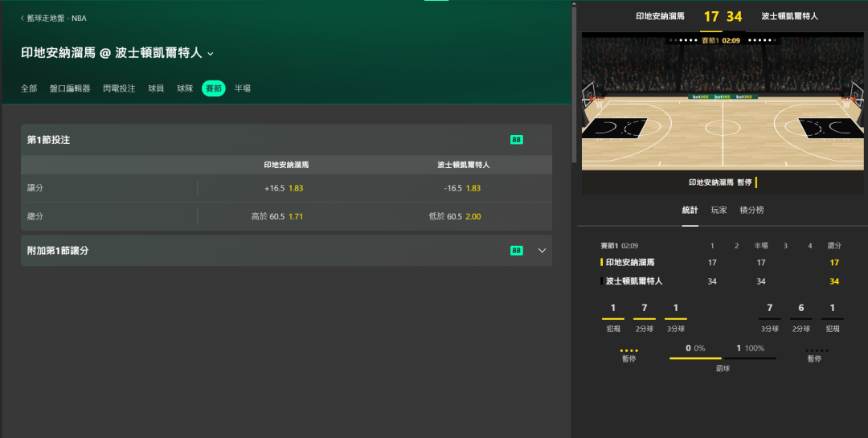This screenshot has height=438, width=868.
Task: Click 波士頓凱爾特人 total score 34
Action: (834, 281)
